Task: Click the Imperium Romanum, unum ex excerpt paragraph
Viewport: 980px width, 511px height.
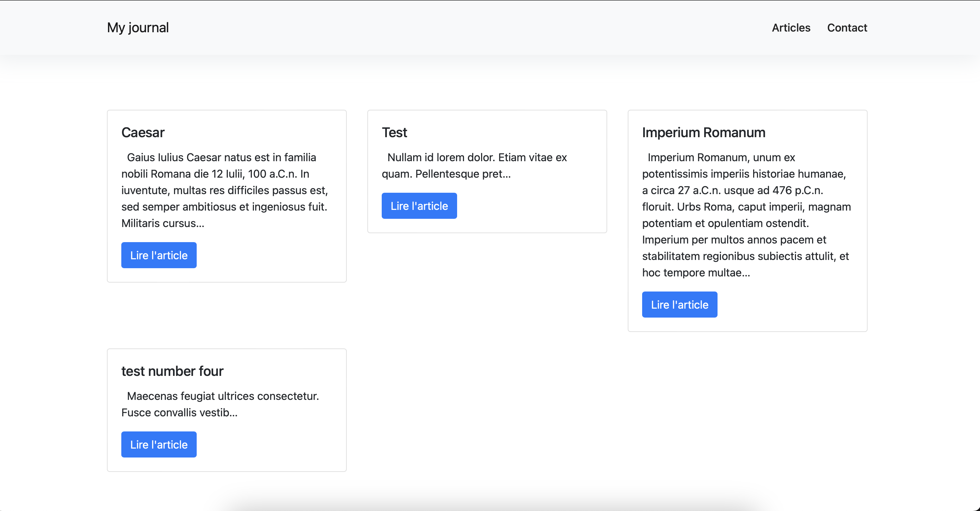Action: (x=746, y=215)
